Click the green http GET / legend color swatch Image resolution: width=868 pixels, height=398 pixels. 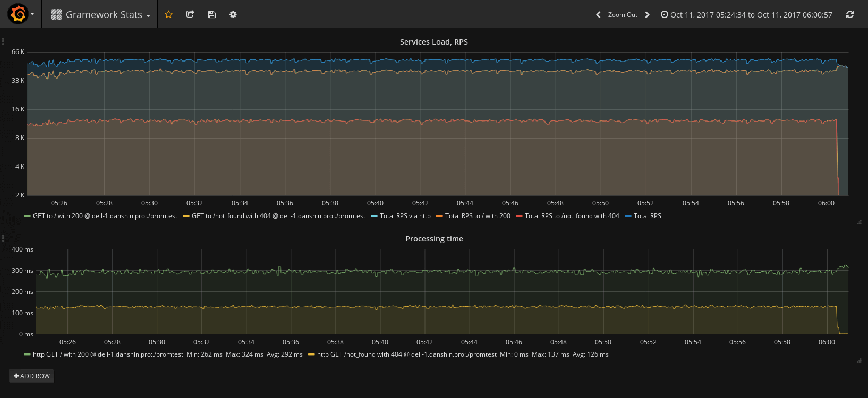coord(27,354)
